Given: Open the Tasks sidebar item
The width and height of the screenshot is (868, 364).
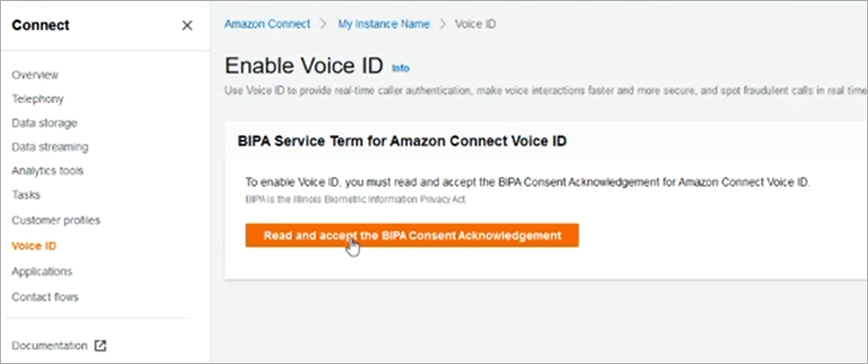Looking at the screenshot, I should [x=26, y=195].
